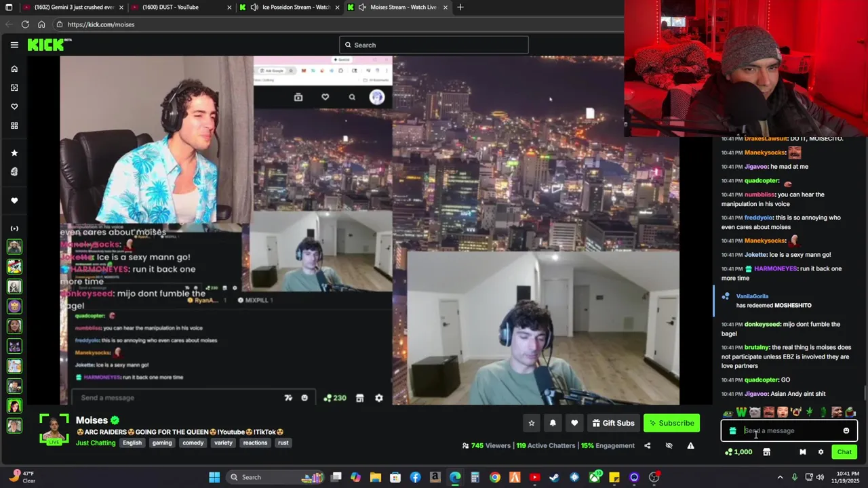Viewport: 868px width, 488px height.
Task: Click the green W emote in quick emotes
Action: click(x=741, y=412)
